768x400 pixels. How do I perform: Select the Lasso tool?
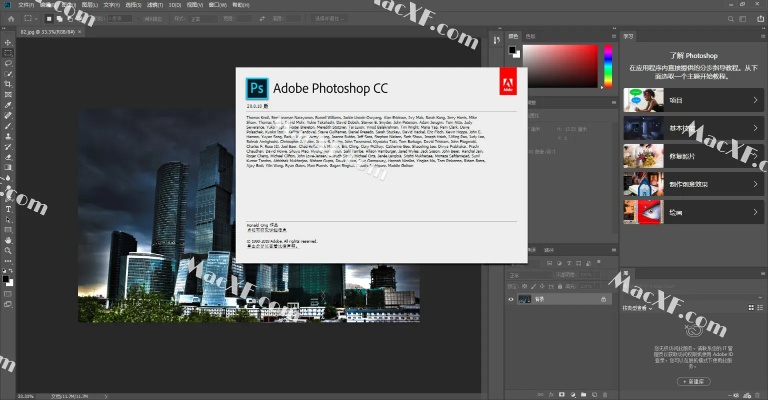(8, 62)
